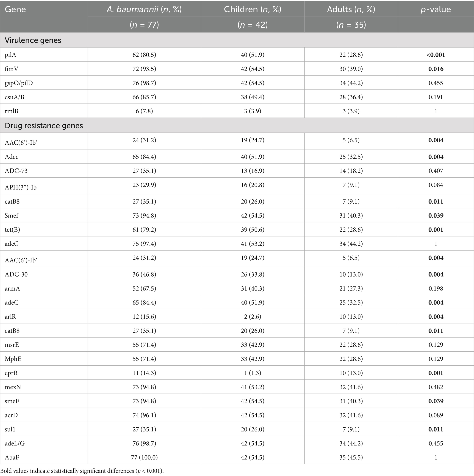474x476 pixels.
Task: Click the AbaF gene row label
Action: pos(12,457)
